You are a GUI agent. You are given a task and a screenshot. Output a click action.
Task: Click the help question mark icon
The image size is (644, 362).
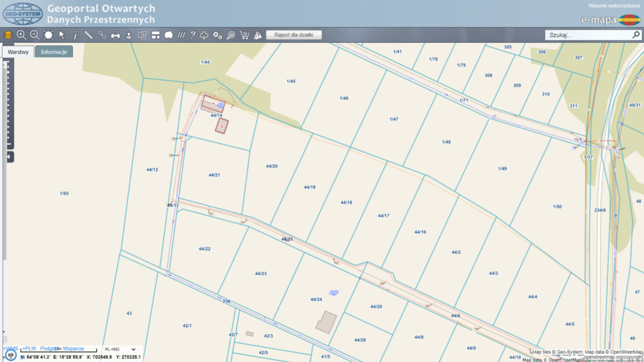click(x=192, y=35)
